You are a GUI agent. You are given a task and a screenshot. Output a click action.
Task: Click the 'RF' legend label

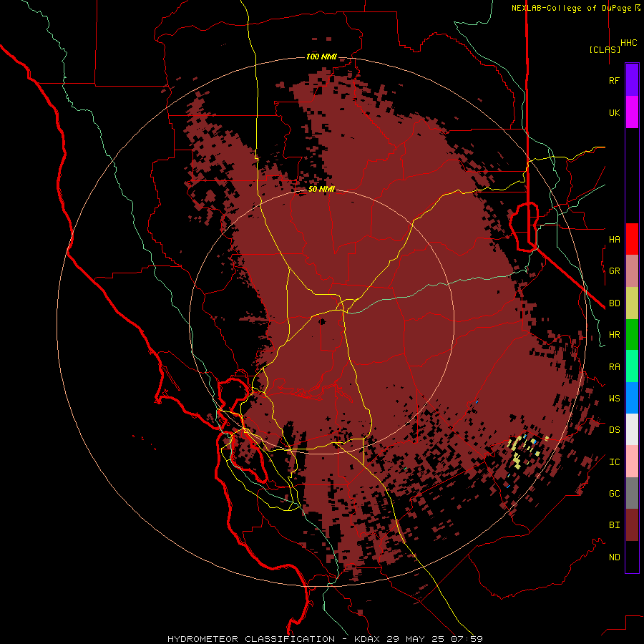click(614, 81)
